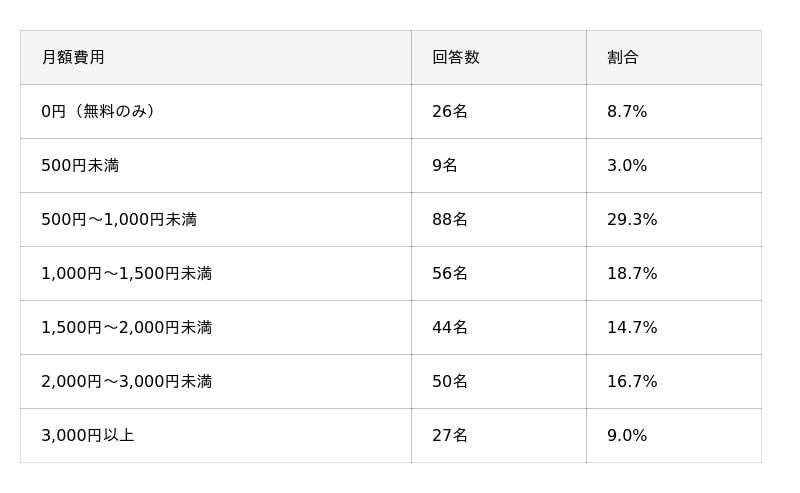Click the 2,000円〜3,000円未満 cell
This screenshot has width=800, height=493.
point(127,381)
